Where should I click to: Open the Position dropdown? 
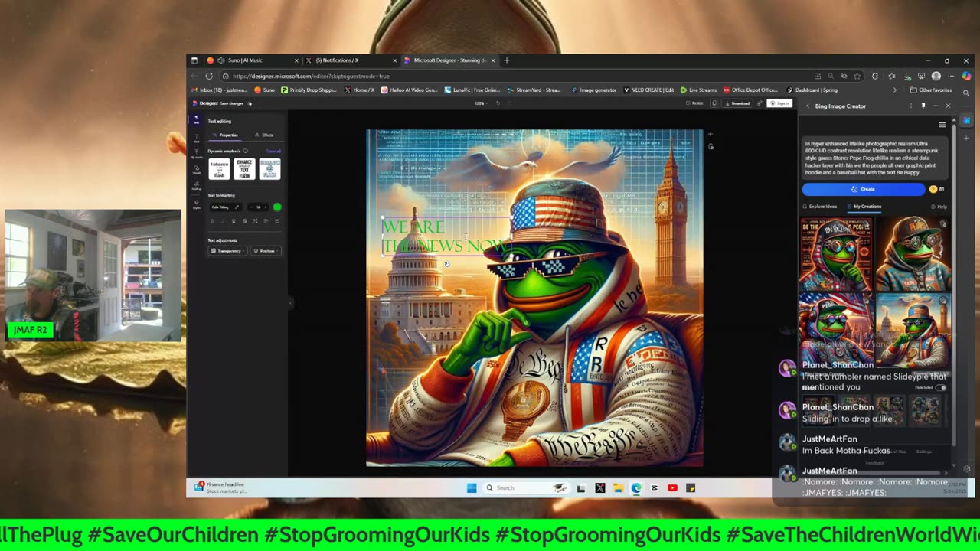click(266, 251)
